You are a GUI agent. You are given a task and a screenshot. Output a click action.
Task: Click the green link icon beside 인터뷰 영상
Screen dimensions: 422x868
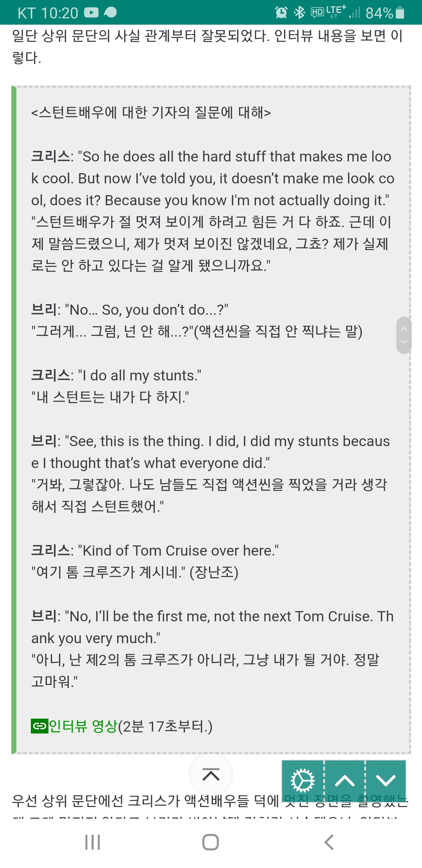(x=39, y=726)
